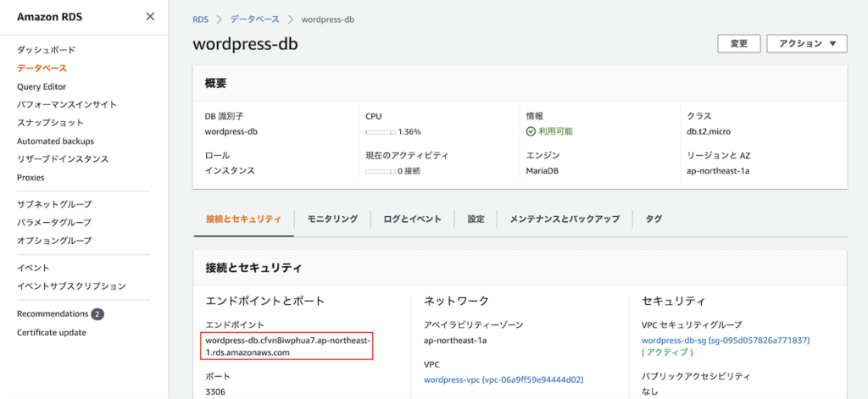Click the CPU usage bar indicator
The height and width of the screenshot is (399, 868).
click(x=380, y=132)
